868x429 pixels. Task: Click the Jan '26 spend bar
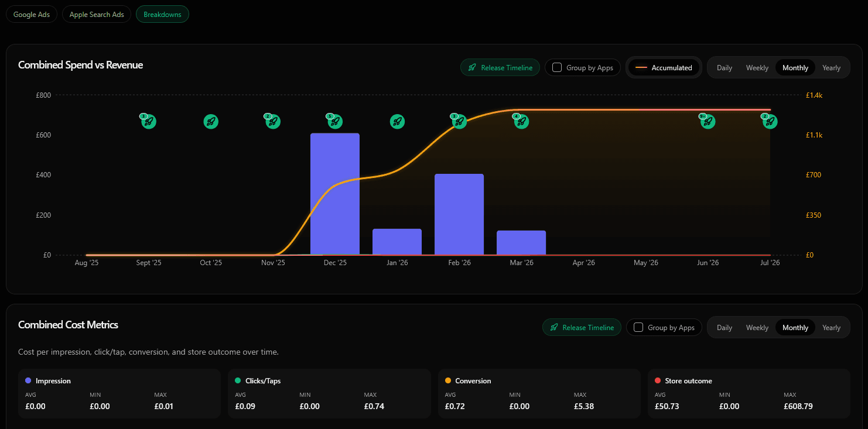click(x=397, y=242)
